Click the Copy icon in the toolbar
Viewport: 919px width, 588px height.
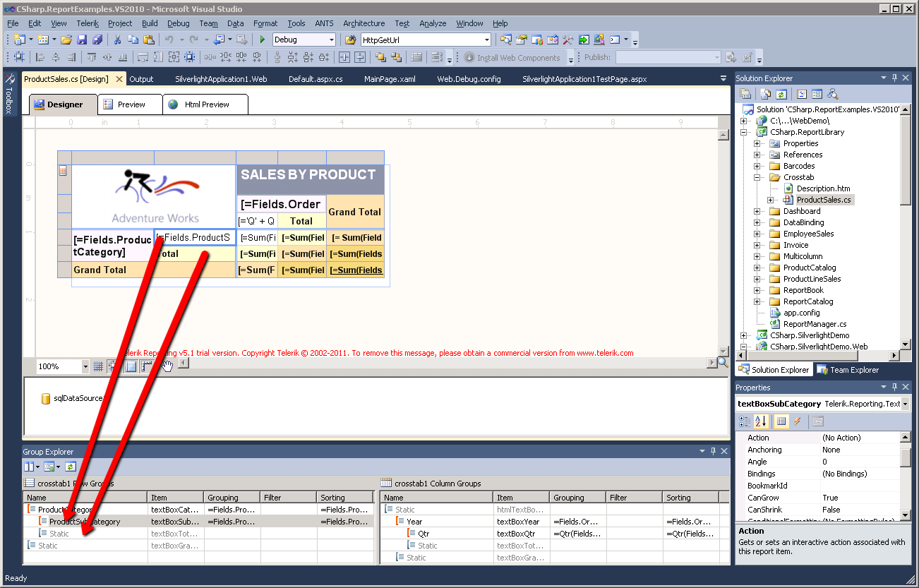(133, 40)
